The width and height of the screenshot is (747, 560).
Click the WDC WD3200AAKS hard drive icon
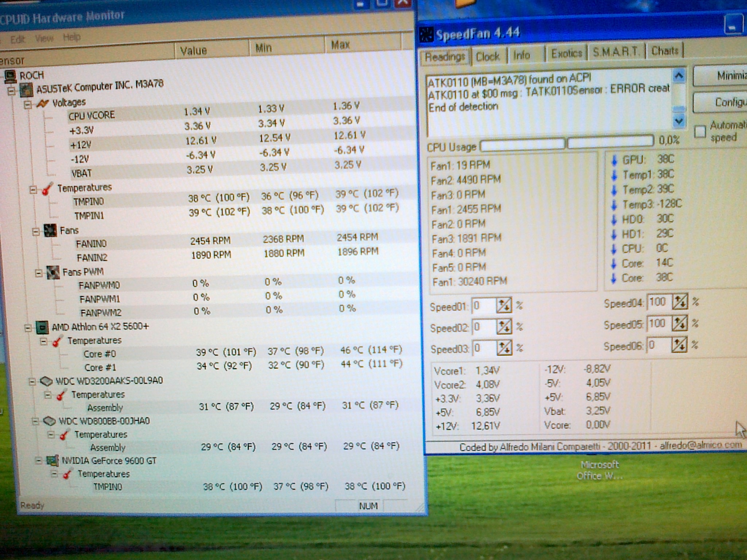point(46,382)
